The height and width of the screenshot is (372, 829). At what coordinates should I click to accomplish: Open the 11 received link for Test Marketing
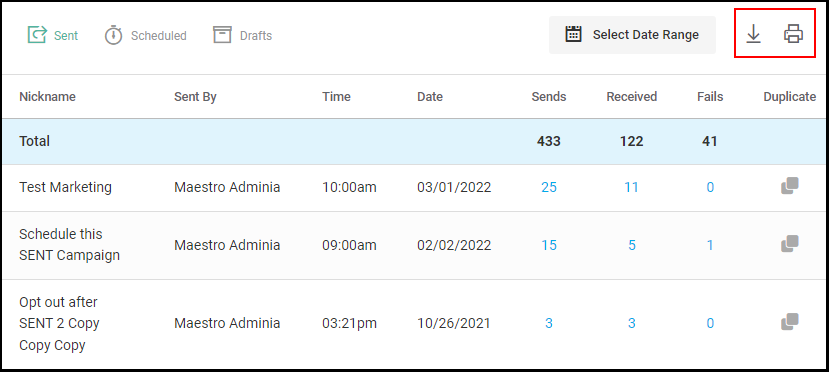[631, 187]
